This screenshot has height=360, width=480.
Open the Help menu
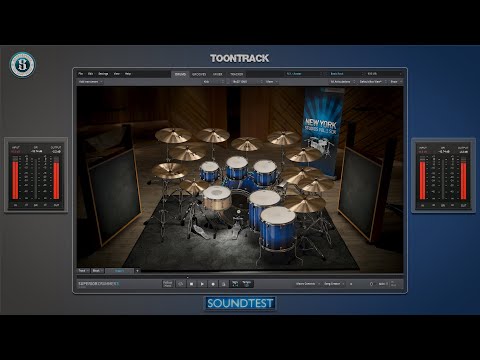(128, 74)
